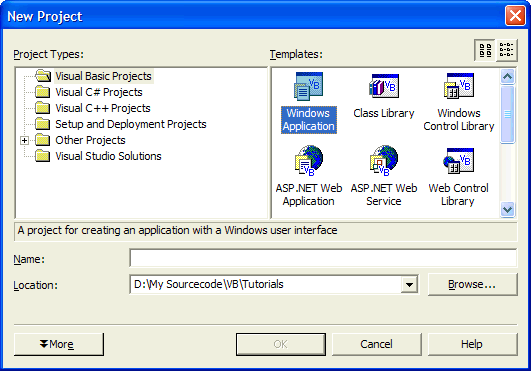Switch templates to large icons view
531x371 pixels.
click(485, 50)
